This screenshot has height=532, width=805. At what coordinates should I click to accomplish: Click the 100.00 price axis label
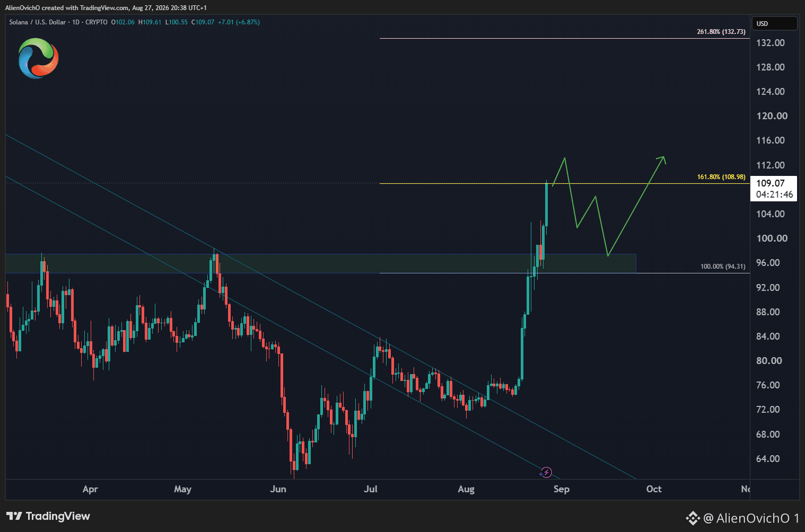click(772, 238)
